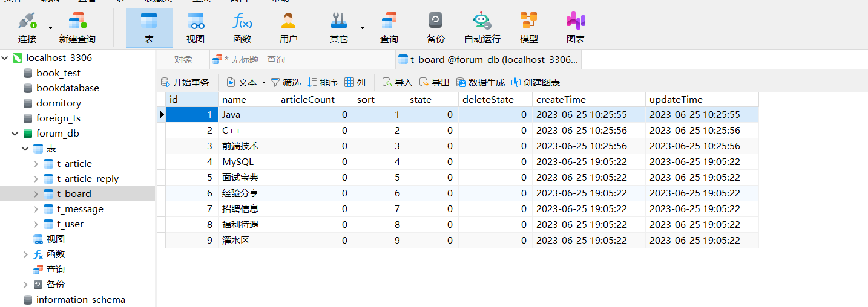
Task: Click the 其它 (Others) toolbar icon
Action: click(x=339, y=28)
